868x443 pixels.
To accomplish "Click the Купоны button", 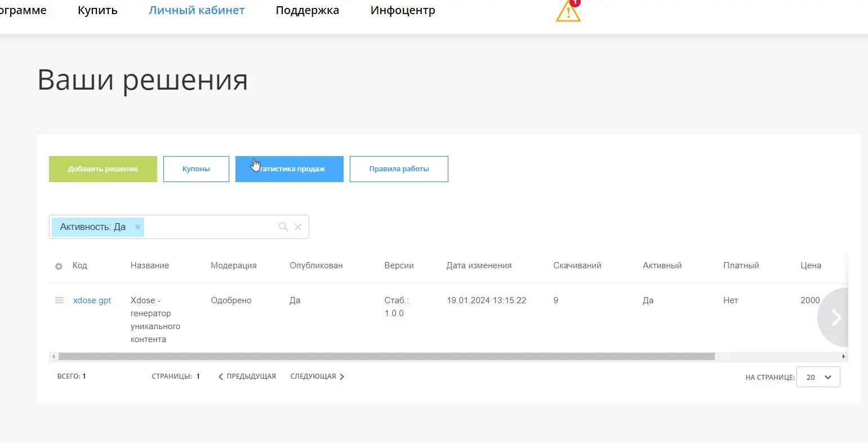I will click(x=196, y=169).
